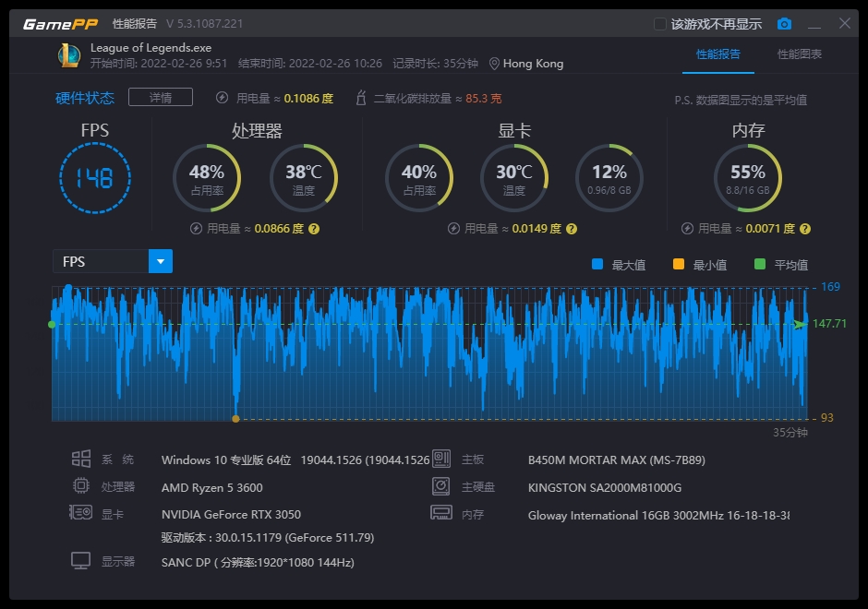Image resolution: width=868 pixels, height=609 pixels.
Task: Click the 硬件状态 hardware status label
Action: pos(85,98)
